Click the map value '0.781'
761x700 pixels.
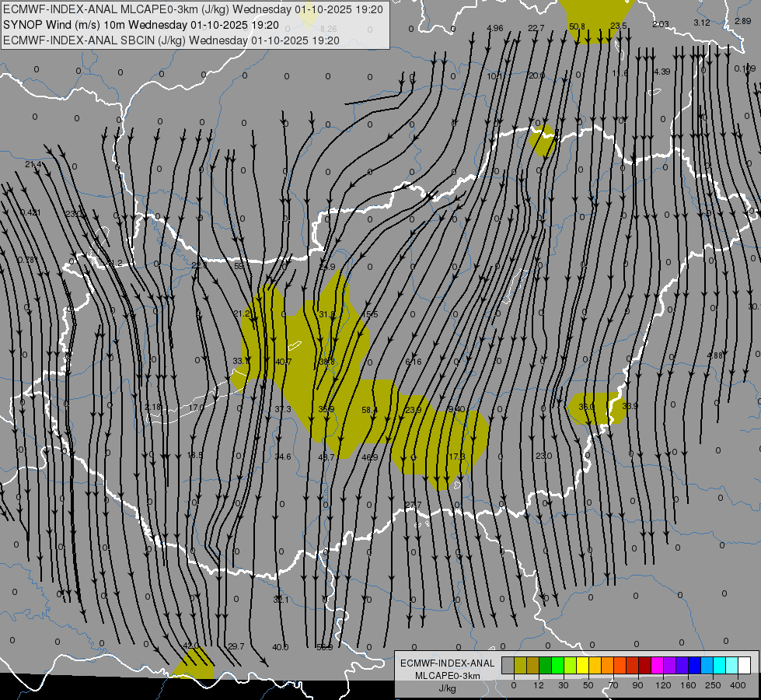tap(28, 260)
